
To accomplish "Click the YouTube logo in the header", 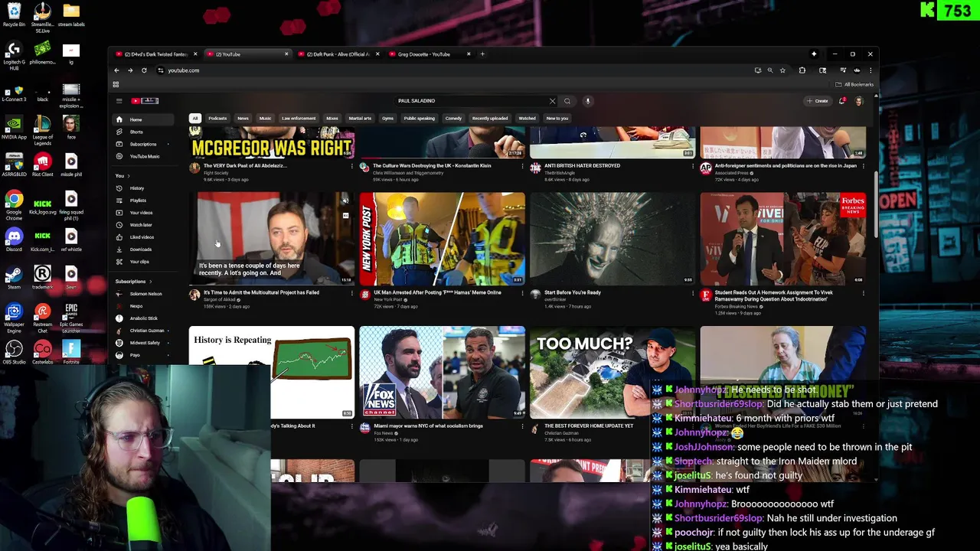I will [x=145, y=101].
